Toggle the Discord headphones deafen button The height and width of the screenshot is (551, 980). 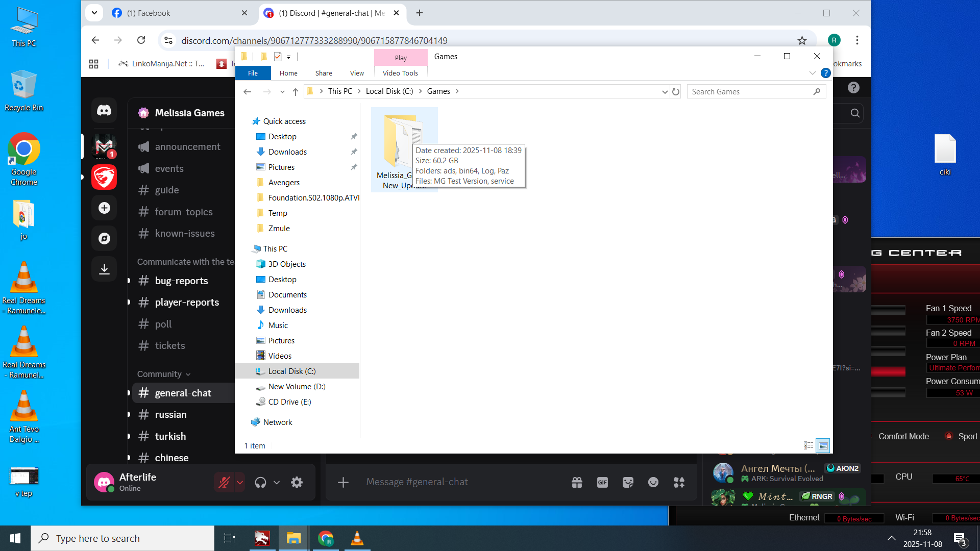pos(260,482)
